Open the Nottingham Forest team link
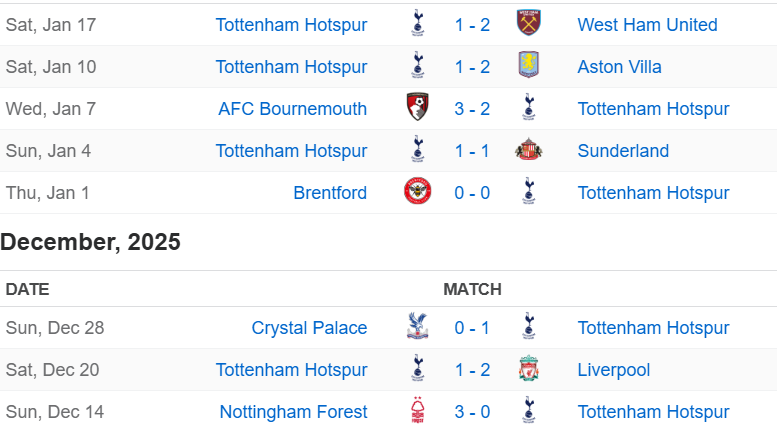777x432 pixels. [x=293, y=412]
